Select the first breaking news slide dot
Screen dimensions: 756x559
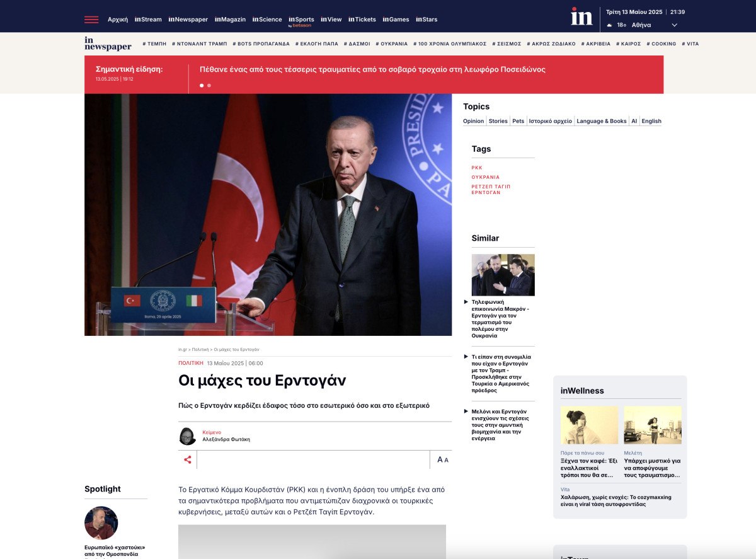pos(202,85)
